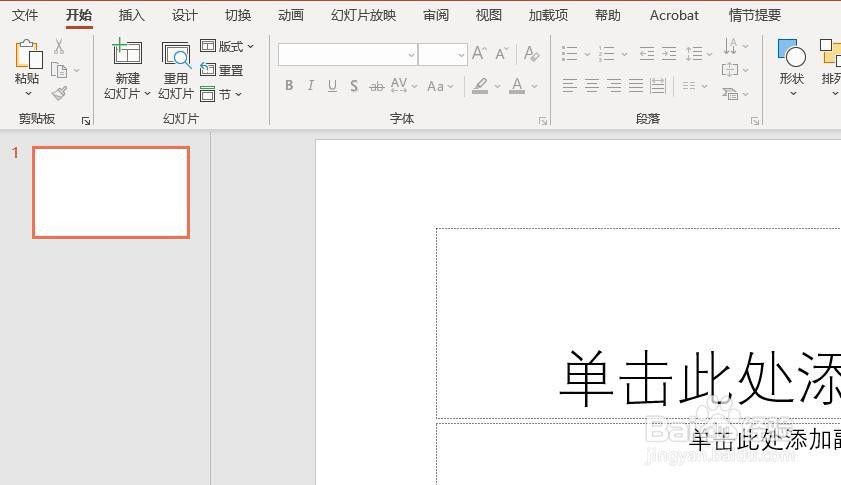Toggle underline formatting
The width and height of the screenshot is (841, 485).
332,85
